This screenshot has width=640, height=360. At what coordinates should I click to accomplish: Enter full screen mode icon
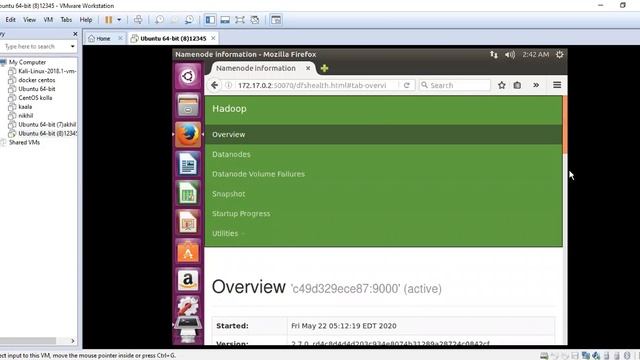(240, 20)
